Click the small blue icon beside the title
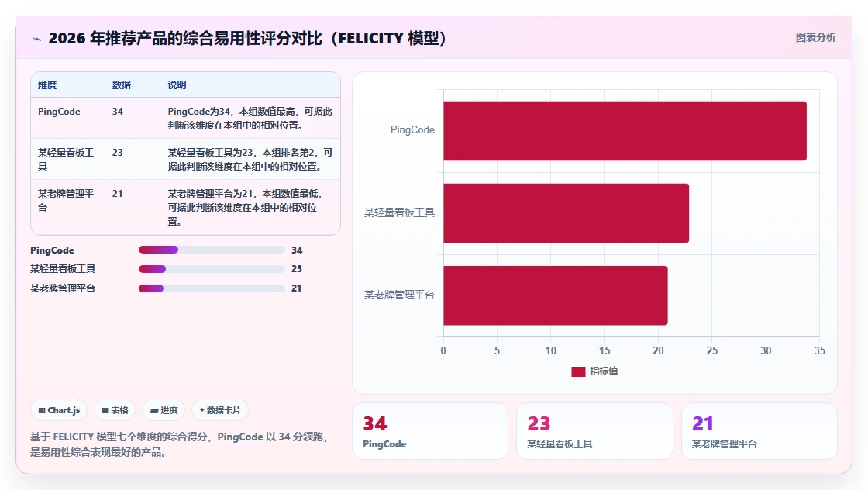The width and height of the screenshot is (868, 490). (x=36, y=39)
